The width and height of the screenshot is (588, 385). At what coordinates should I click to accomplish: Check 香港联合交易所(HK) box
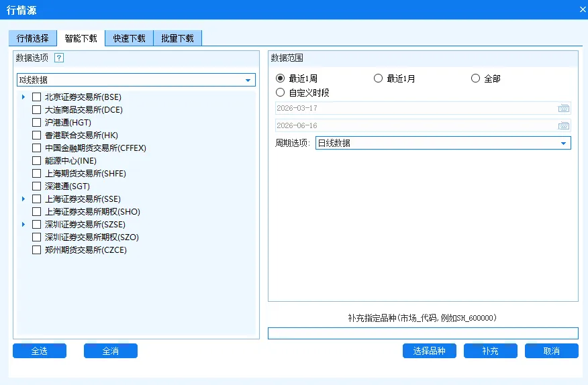pyautogui.click(x=36, y=135)
